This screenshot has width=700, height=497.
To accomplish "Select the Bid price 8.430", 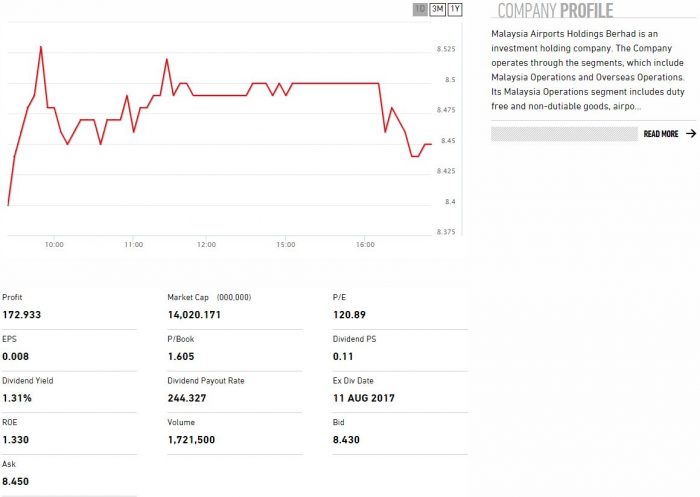I will coord(346,440).
